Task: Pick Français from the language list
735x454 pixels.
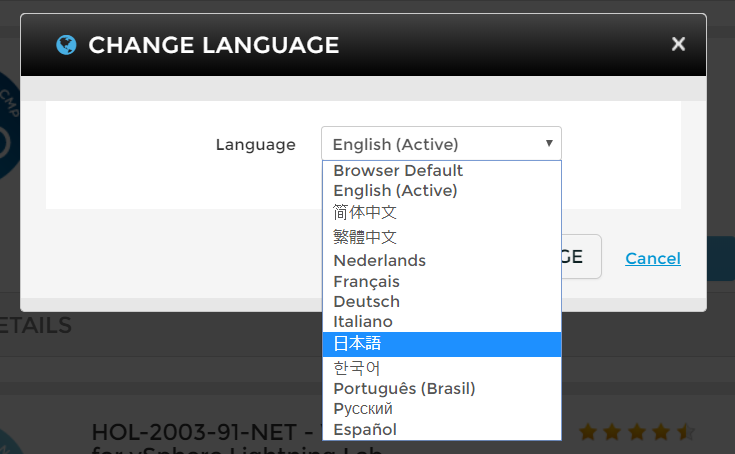Action: [442, 282]
